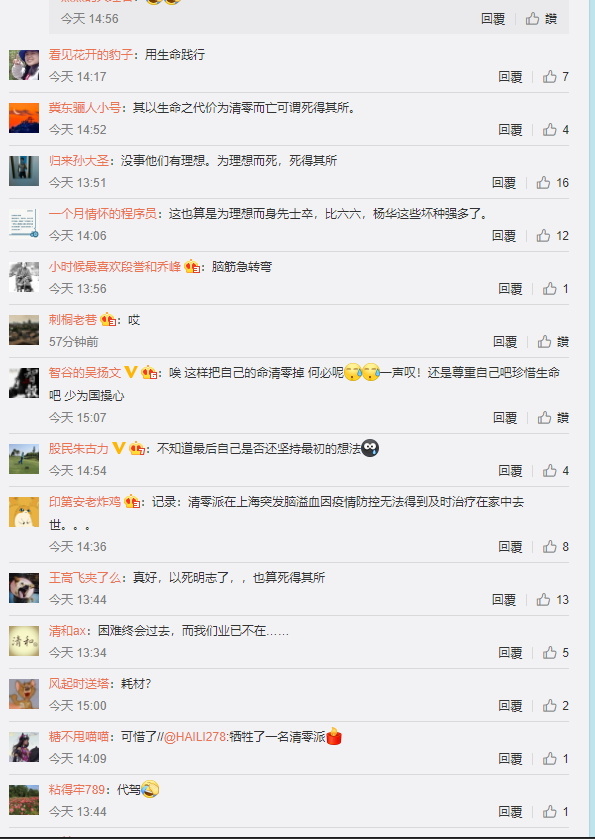Like 王高飞夫了么's comment
This screenshot has width=595, height=839.
(x=552, y=599)
